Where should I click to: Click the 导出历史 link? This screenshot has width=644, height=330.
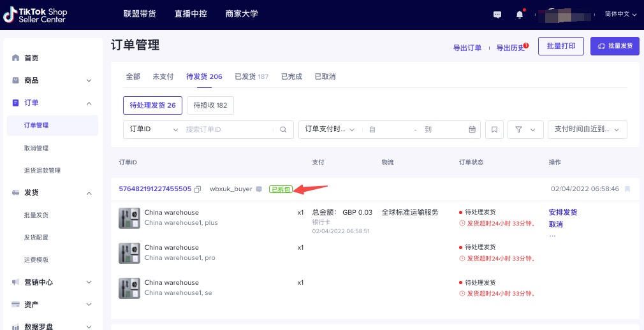(511, 48)
